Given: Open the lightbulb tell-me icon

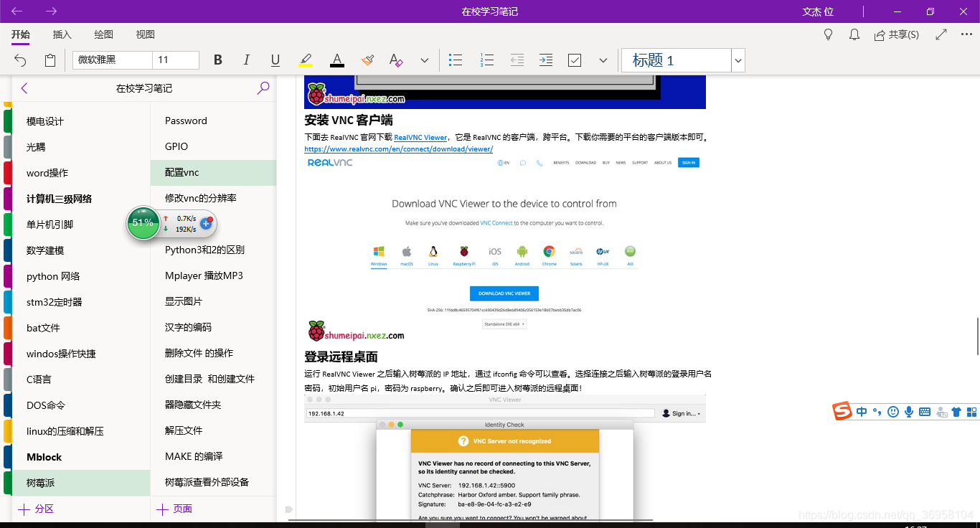Looking at the screenshot, I should [828, 34].
